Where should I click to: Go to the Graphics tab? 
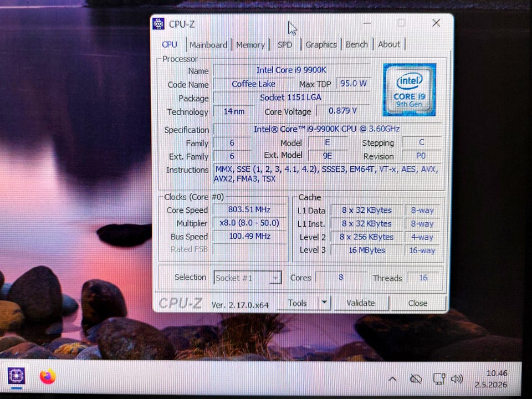click(x=321, y=44)
